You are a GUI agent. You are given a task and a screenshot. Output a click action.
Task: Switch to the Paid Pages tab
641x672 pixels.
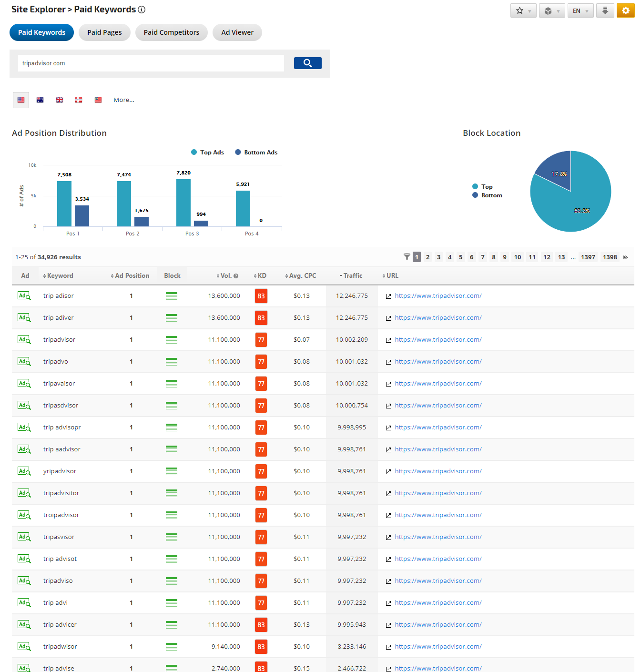(104, 32)
